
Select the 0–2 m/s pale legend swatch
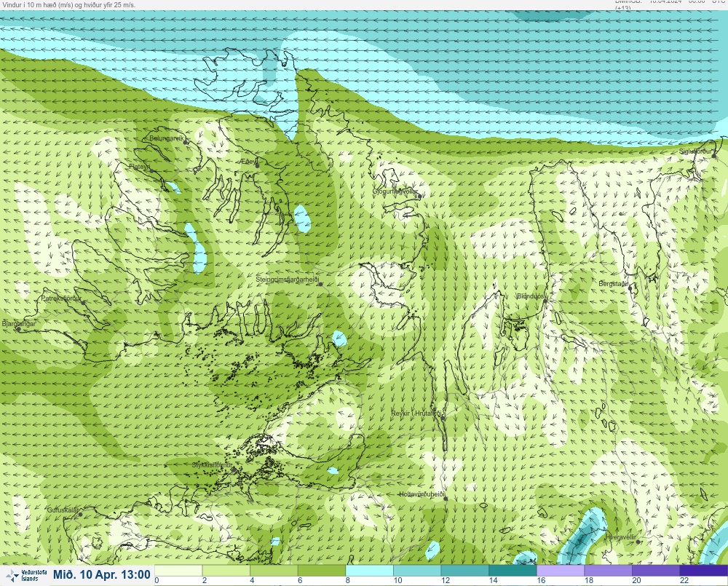tap(178, 570)
